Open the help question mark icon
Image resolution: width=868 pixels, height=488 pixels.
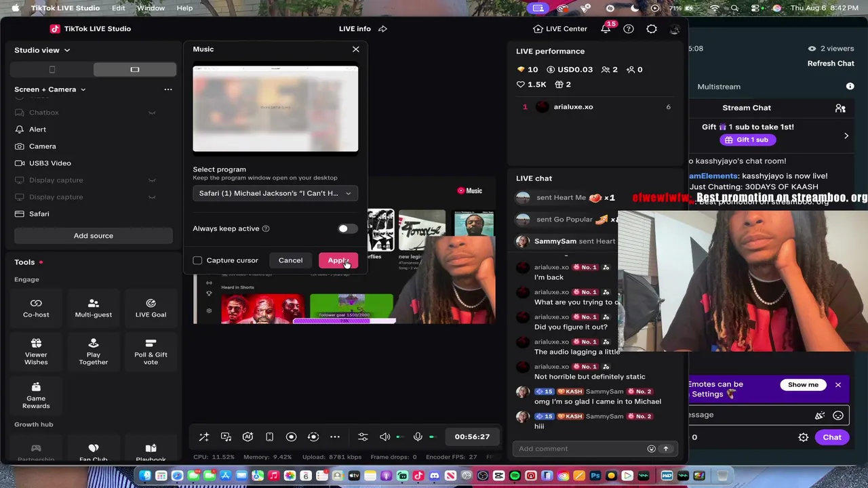click(629, 29)
